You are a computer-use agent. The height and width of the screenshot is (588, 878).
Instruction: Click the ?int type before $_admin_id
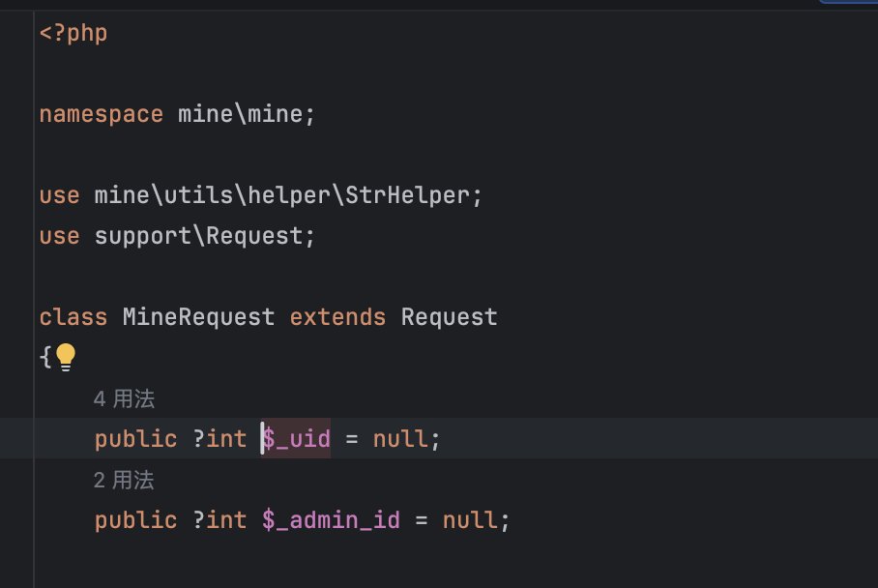219,520
